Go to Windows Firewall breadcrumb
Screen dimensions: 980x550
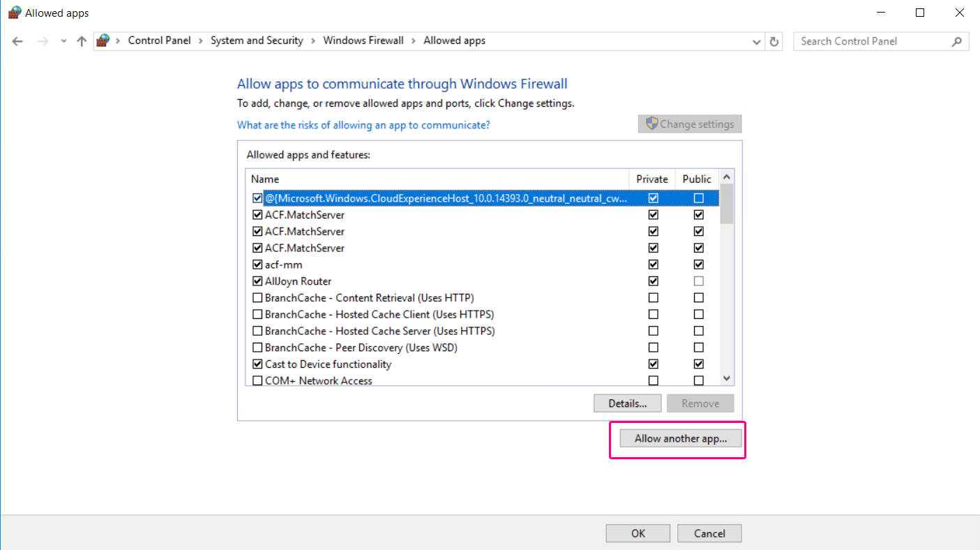pos(363,40)
